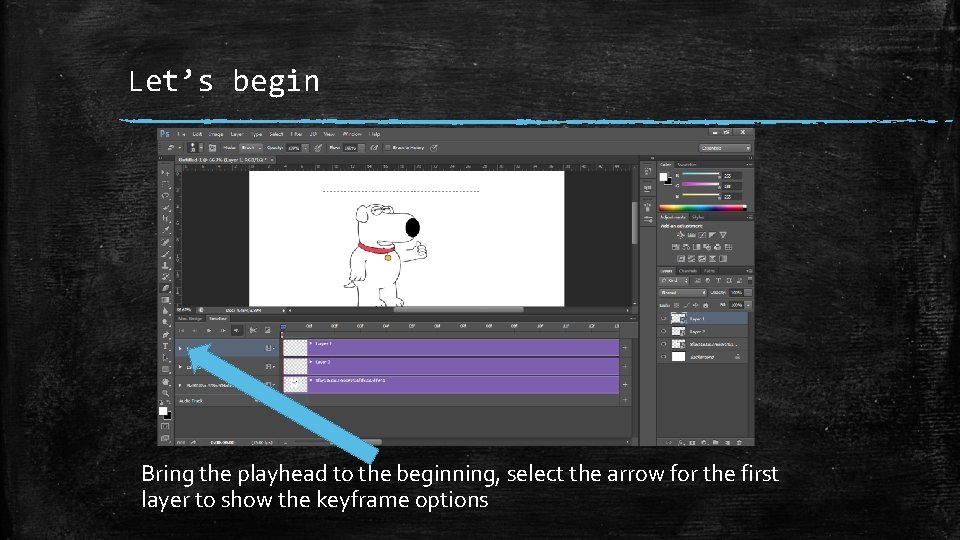The height and width of the screenshot is (540, 960).
Task: Click the playhead at timeline start
Action: [283, 328]
